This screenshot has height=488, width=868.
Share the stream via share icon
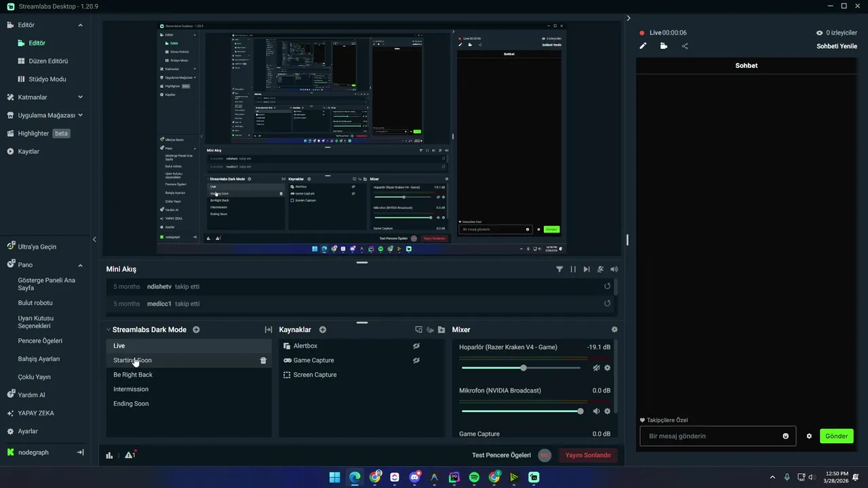click(x=685, y=46)
